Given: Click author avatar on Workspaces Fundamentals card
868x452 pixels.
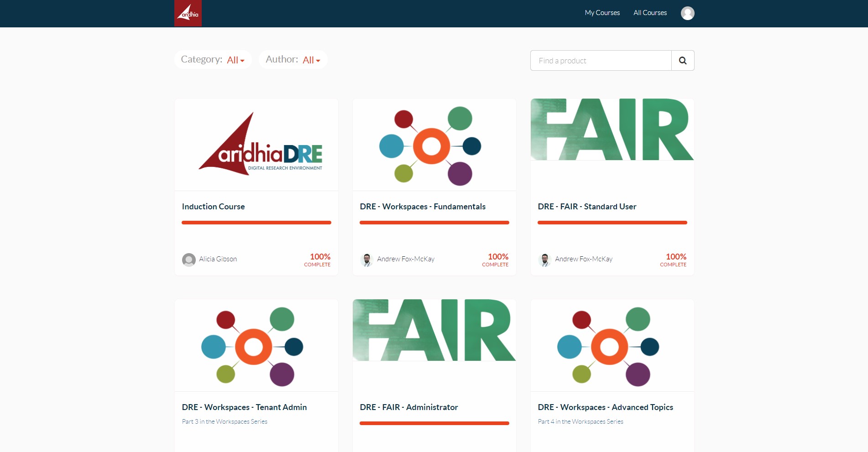Looking at the screenshot, I should (x=366, y=260).
